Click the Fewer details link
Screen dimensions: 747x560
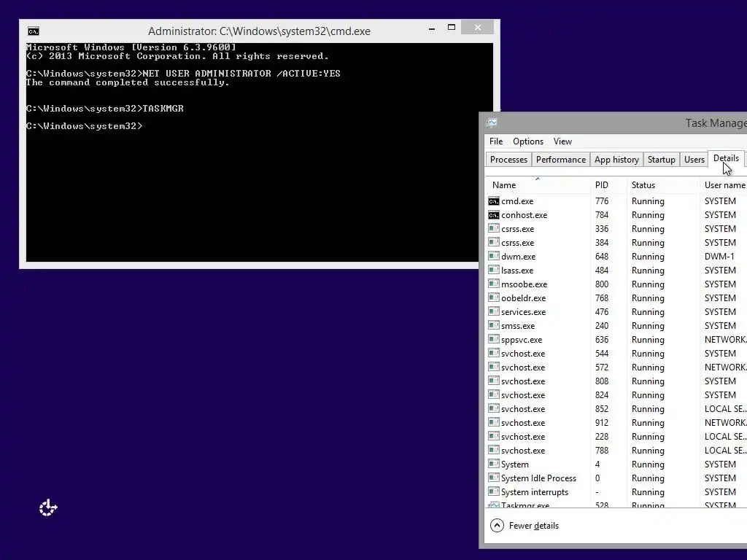point(533,525)
